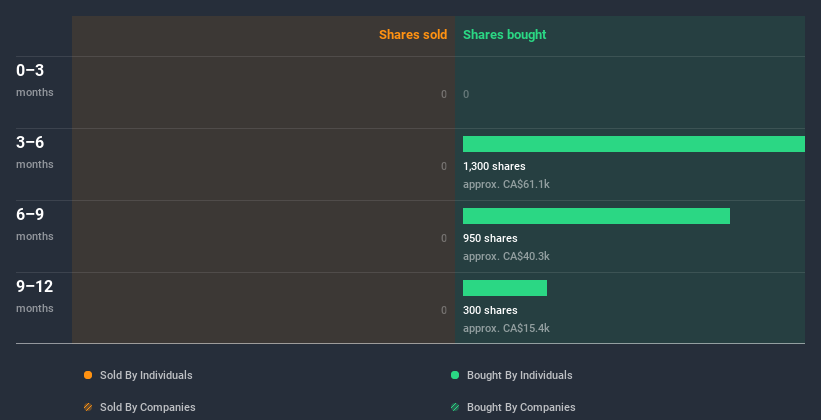The height and width of the screenshot is (420, 821).
Task: Click the 1,300 shares label
Action: (x=494, y=166)
